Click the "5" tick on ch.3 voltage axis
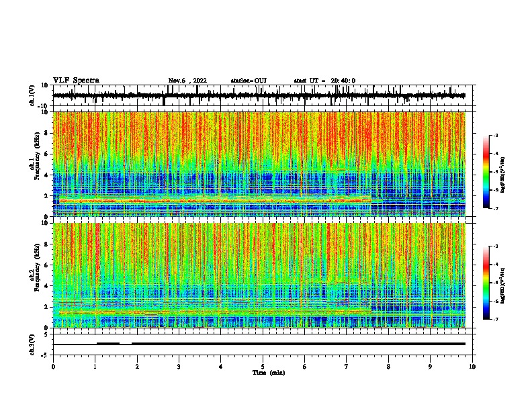532x411 pixels. pyautogui.click(x=47, y=334)
